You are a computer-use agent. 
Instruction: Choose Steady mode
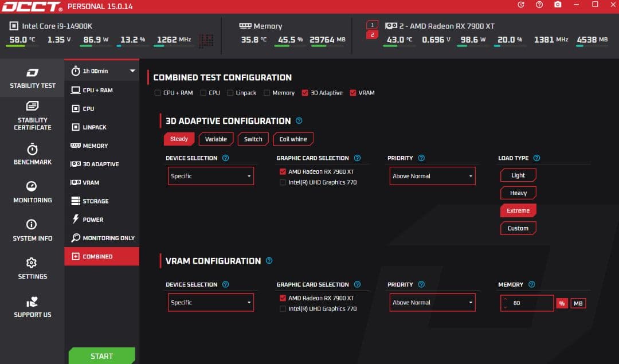tap(179, 139)
